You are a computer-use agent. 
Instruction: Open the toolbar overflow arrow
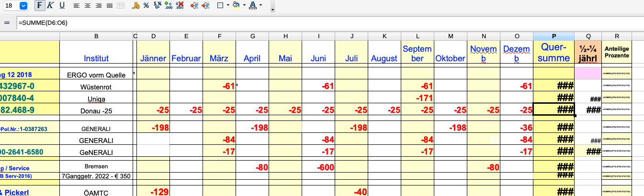coord(272,9)
